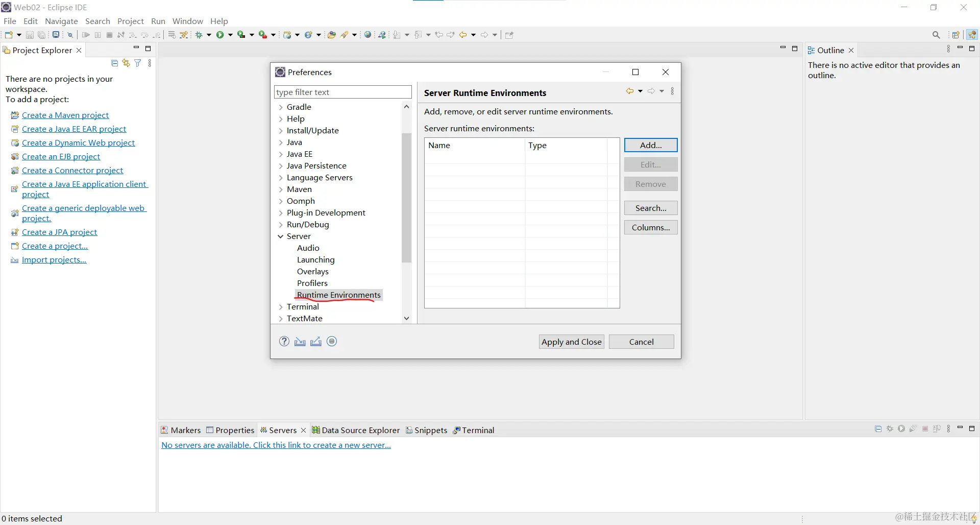The image size is (980, 525).
Task: Select the Runtime Environments tree item
Action: (x=339, y=295)
